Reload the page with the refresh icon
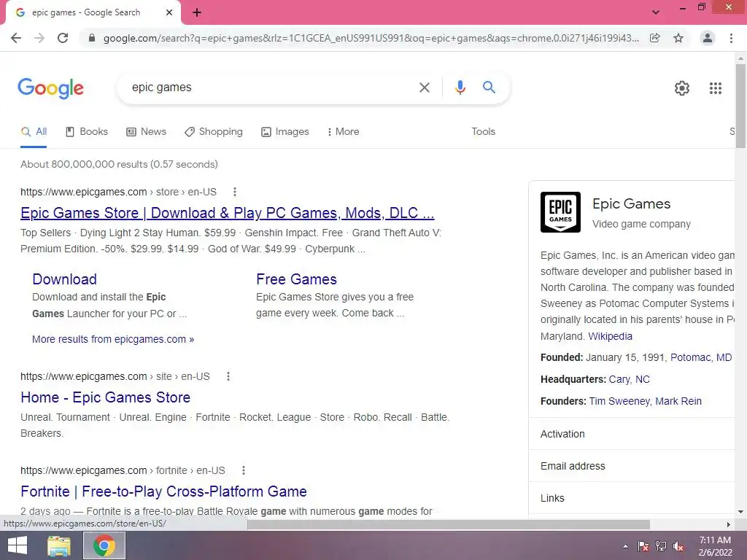 [x=63, y=38]
